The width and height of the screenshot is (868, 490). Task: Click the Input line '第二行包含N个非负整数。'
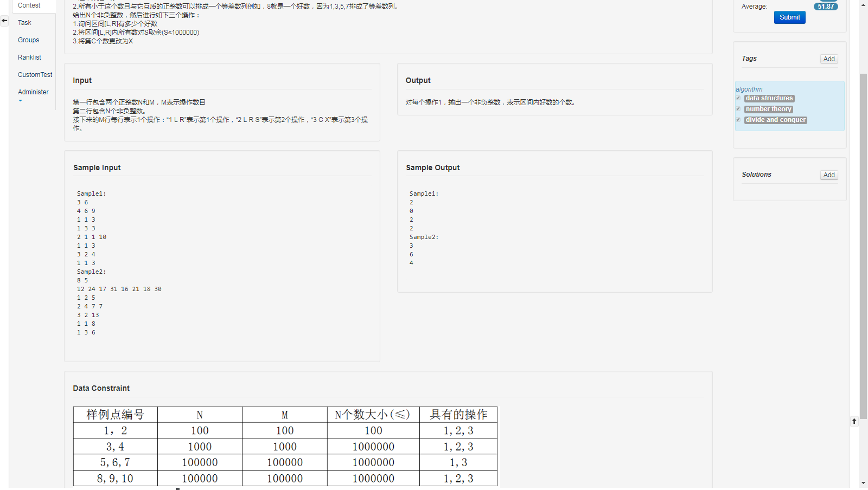pos(110,111)
